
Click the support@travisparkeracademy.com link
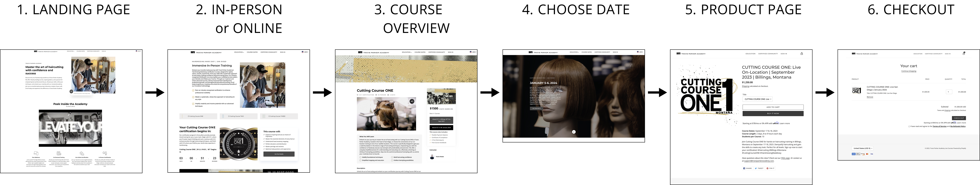click(759, 161)
